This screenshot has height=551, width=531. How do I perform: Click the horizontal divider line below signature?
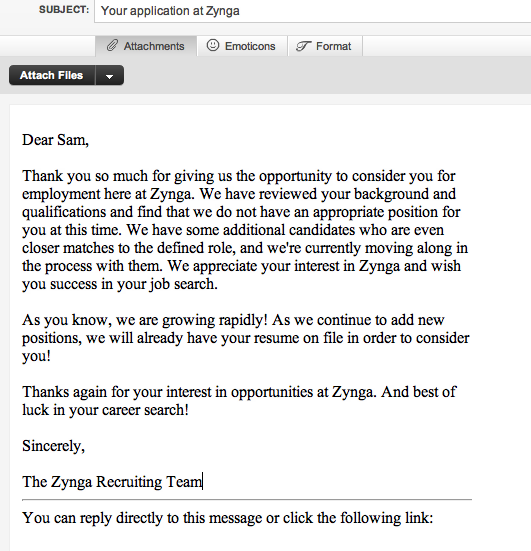coord(247,499)
